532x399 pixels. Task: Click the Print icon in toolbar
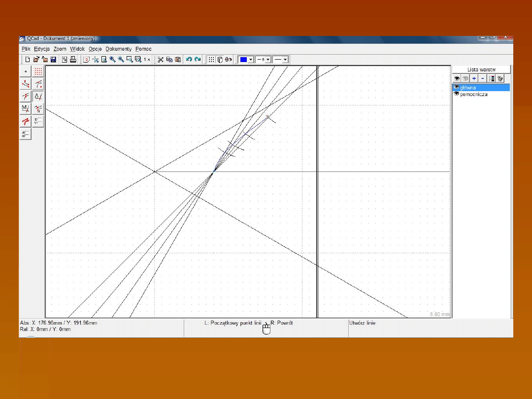click(73, 60)
